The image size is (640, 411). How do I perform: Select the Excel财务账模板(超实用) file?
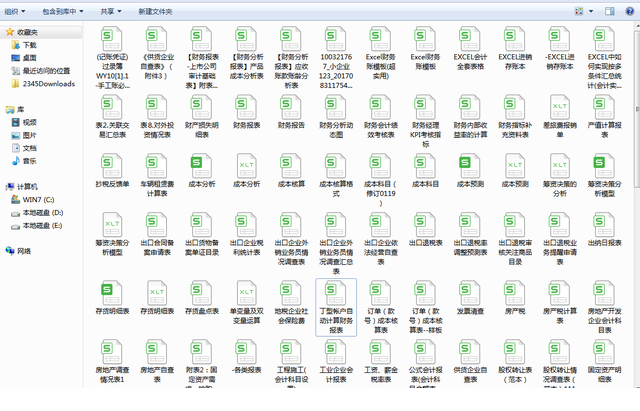(x=381, y=53)
